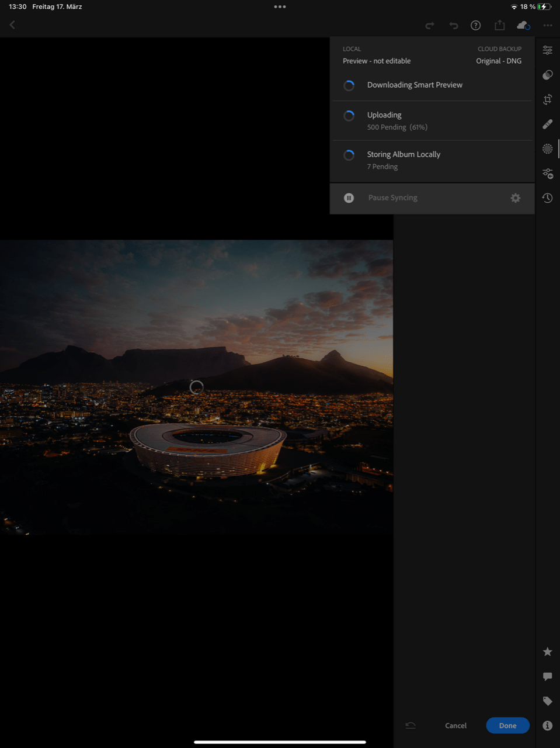Confirm edits with Done

pyautogui.click(x=507, y=725)
